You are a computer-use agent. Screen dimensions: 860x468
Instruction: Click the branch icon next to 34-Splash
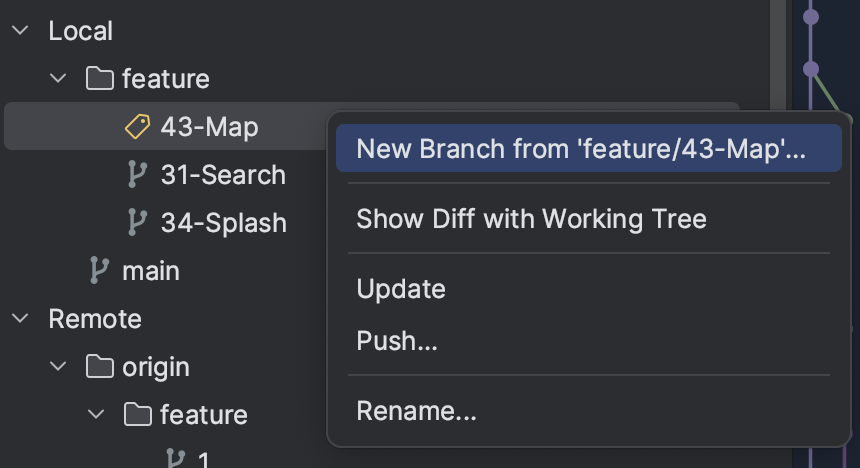tap(137, 223)
